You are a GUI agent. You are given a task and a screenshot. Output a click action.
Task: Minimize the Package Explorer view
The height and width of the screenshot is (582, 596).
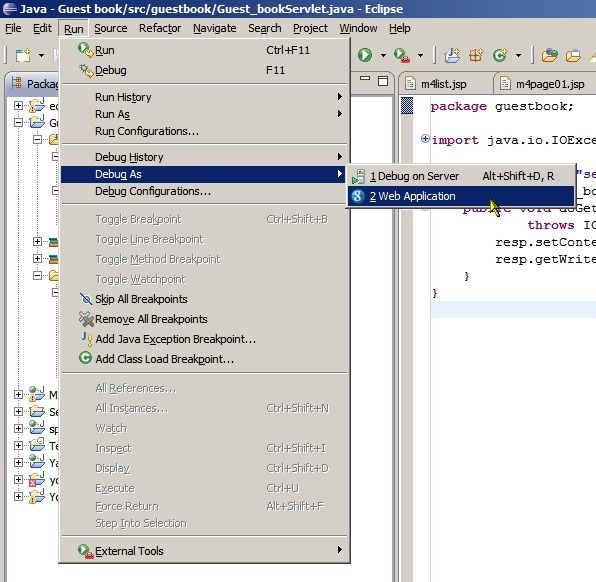pyautogui.click(x=365, y=78)
